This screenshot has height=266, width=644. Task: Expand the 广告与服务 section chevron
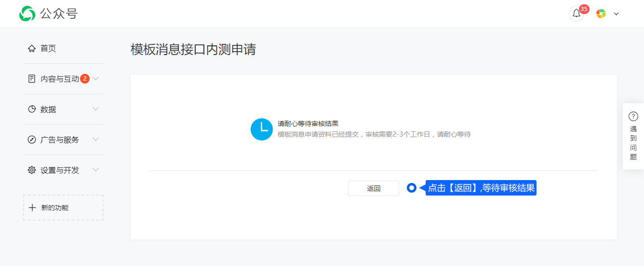(x=95, y=140)
